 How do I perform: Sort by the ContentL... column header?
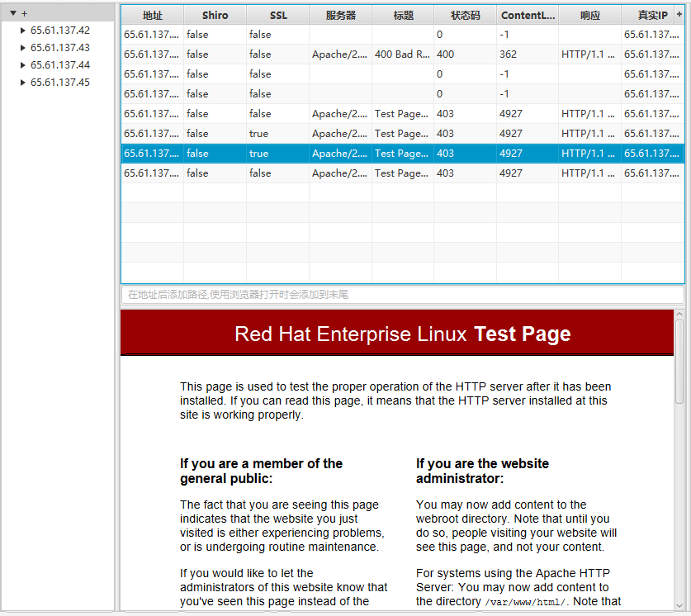click(528, 16)
